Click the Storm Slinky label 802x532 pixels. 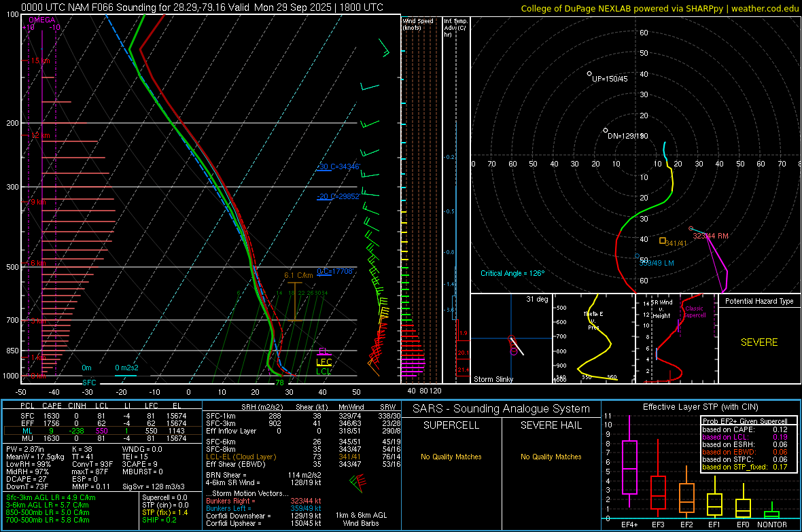[493, 379]
